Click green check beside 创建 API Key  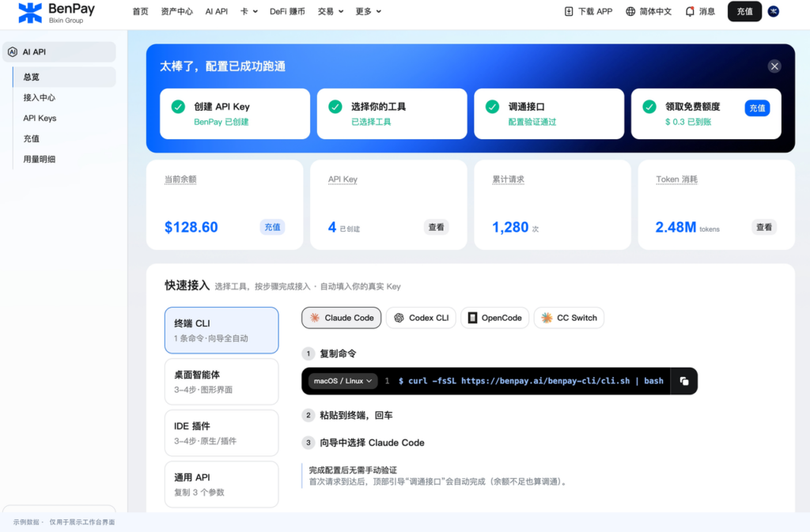coord(178,107)
